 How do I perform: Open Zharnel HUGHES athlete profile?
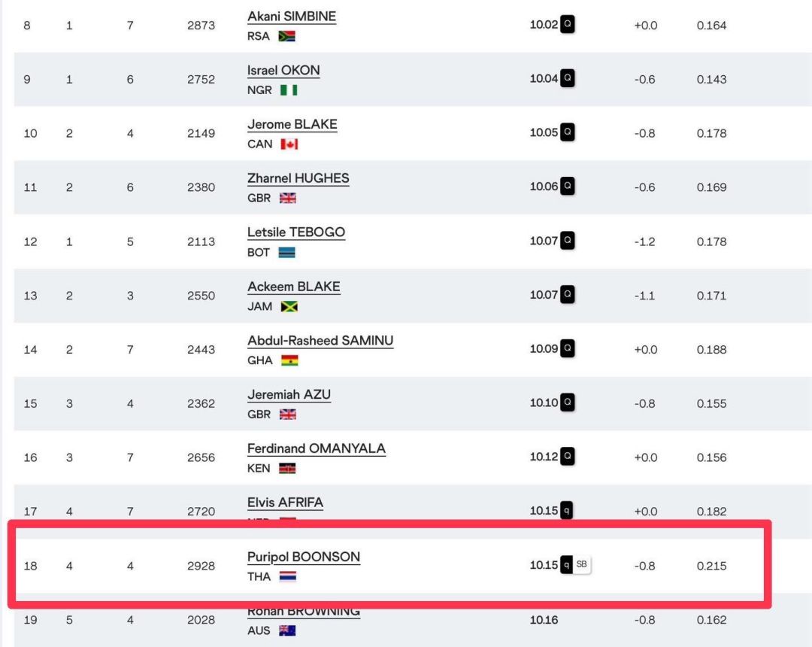click(x=298, y=178)
